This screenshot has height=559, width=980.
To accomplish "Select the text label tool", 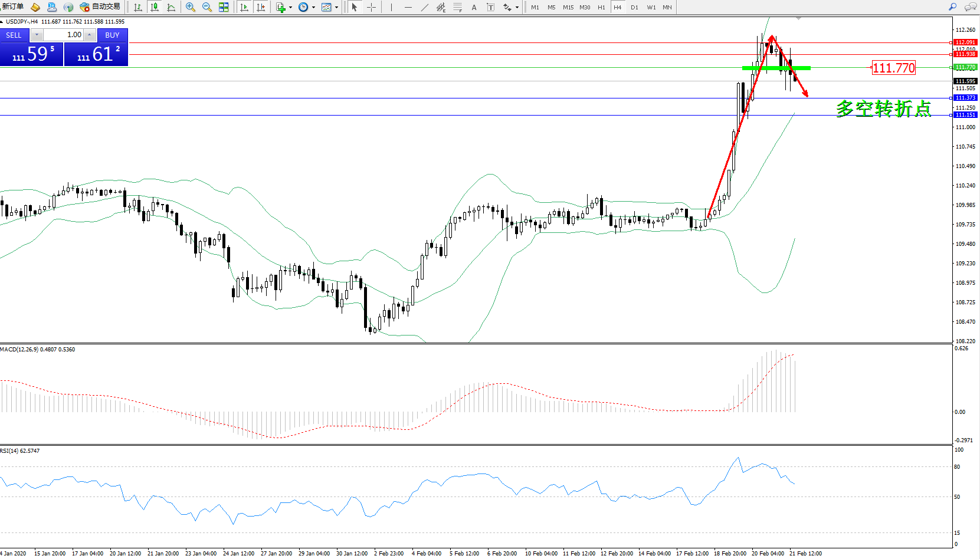I will point(474,7).
